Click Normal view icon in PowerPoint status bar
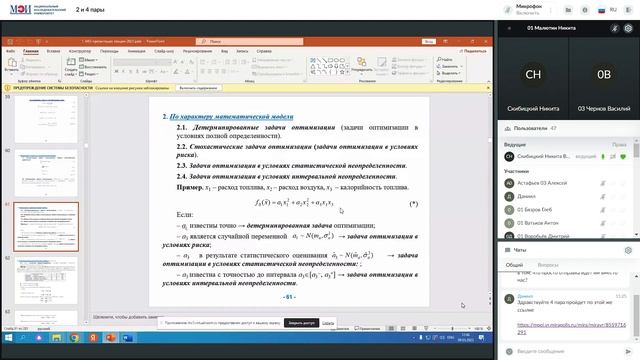The height and width of the screenshot is (360, 640). pos(391,328)
